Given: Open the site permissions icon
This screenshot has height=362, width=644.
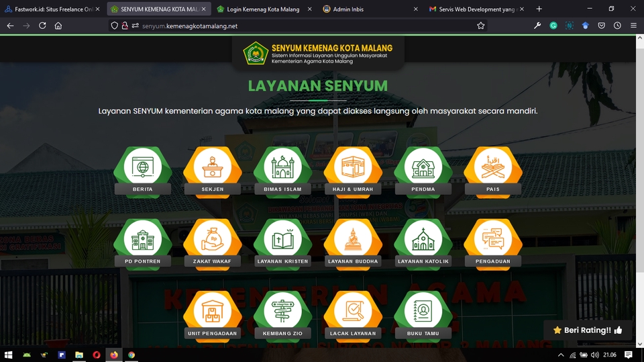Looking at the screenshot, I should [135, 26].
